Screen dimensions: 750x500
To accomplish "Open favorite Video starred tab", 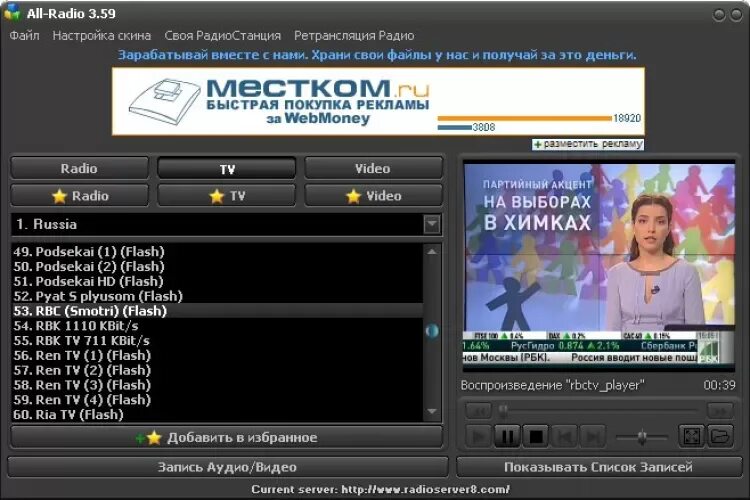I will click(x=373, y=196).
